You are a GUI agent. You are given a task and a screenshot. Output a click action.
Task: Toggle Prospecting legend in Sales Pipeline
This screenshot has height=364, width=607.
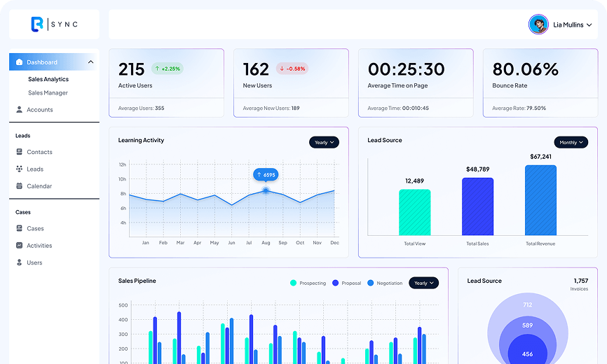[308, 283]
